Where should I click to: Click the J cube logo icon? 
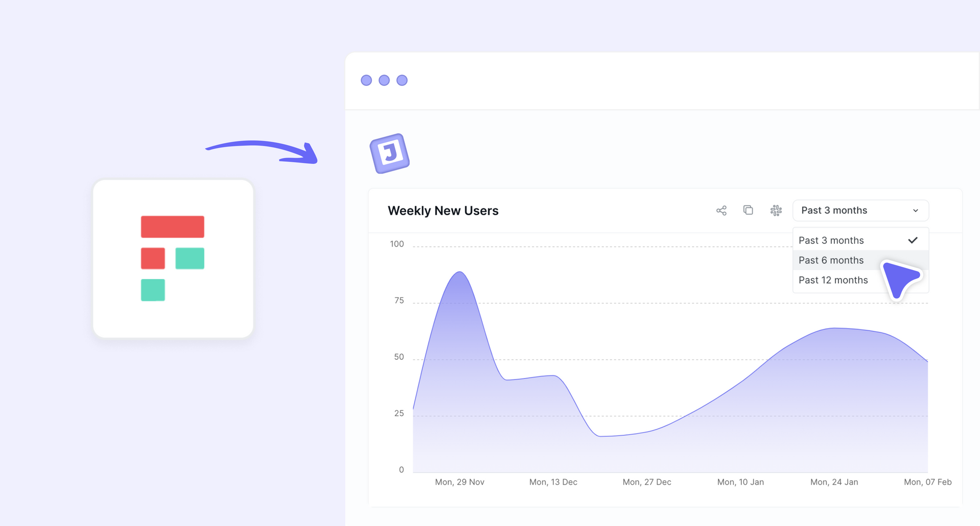pyautogui.click(x=390, y=153)
